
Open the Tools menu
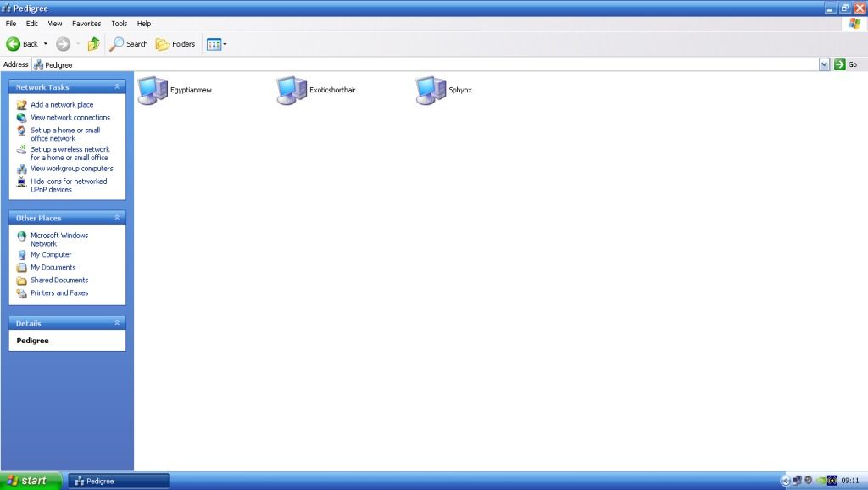[120, 24]
